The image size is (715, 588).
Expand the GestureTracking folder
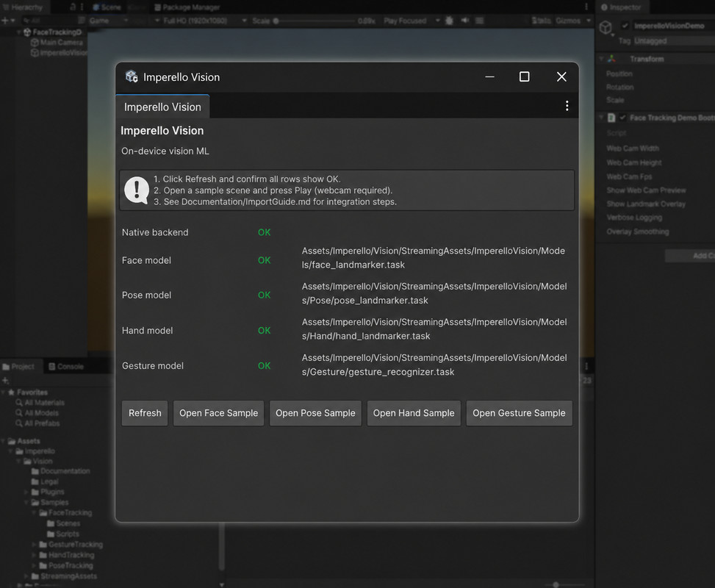click(34, 544)
